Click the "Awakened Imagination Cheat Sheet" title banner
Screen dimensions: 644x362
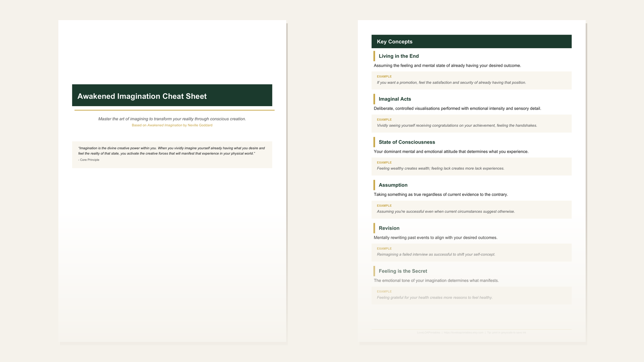pyautogui.click(x=172, y=95)
